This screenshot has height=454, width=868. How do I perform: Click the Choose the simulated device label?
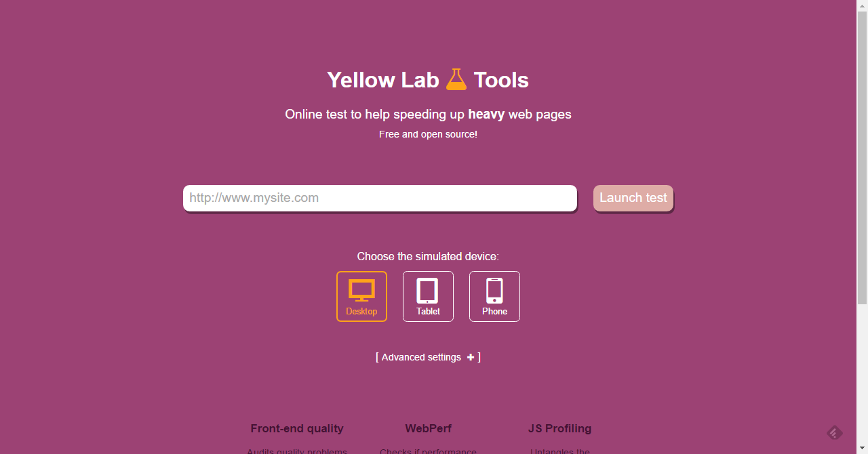[428, 256]
